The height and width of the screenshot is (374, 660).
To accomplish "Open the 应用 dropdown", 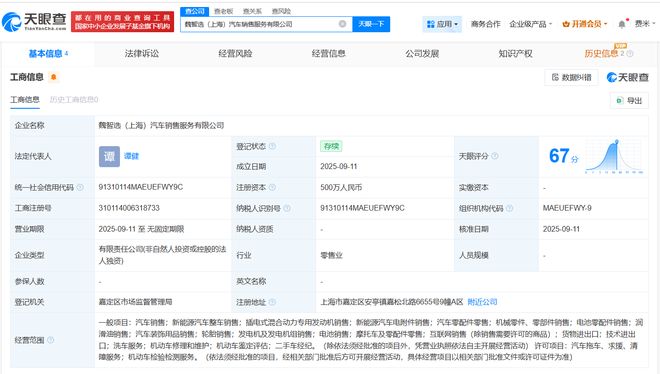I will [x=442, y=24].
